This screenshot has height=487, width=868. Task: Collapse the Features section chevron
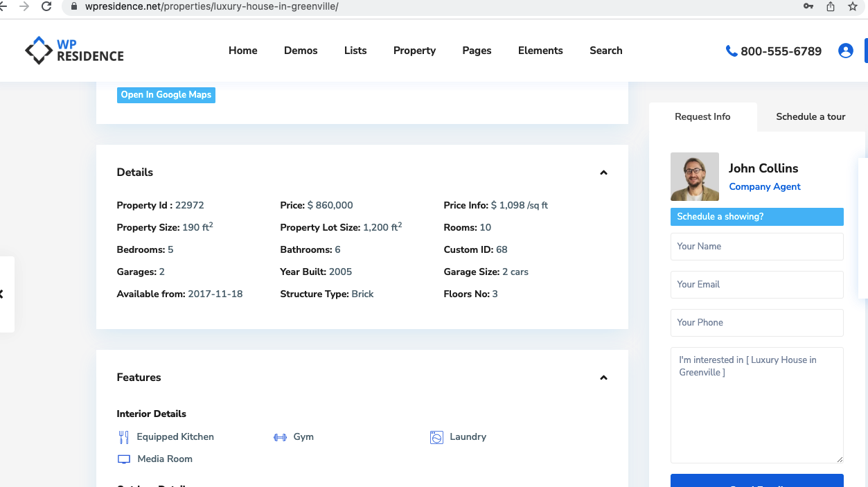603,378
